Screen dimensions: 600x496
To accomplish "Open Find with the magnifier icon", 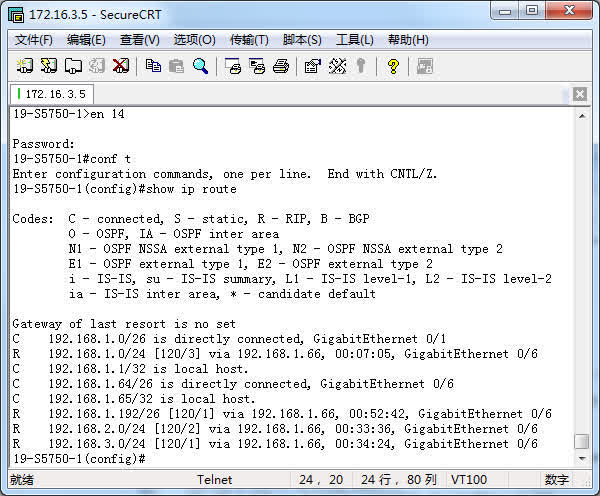I will tap(201, 66).
